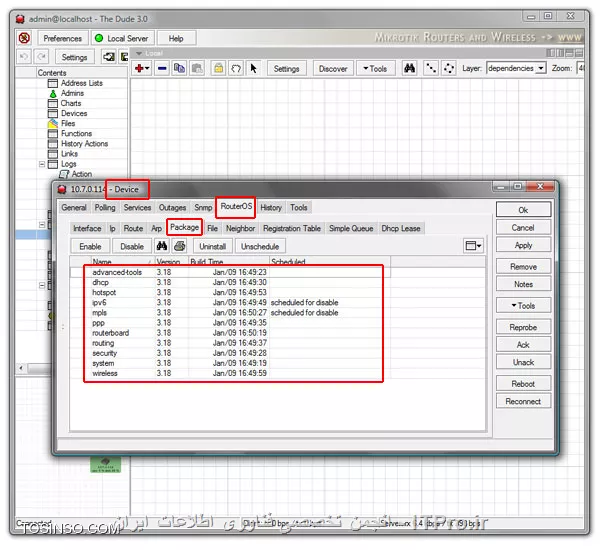Select the advanced-tools package row
600x550 pixels.
(231, 272)
